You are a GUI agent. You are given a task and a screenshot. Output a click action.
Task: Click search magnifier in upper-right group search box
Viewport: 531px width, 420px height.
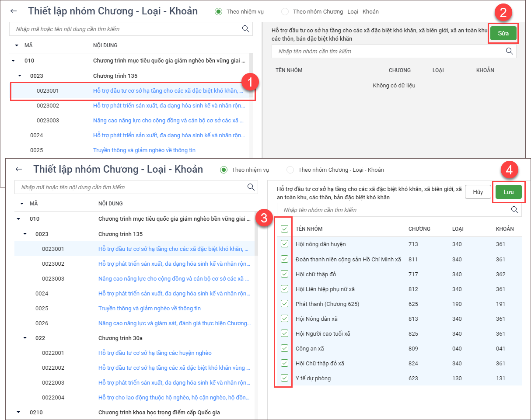coord(509,51)
